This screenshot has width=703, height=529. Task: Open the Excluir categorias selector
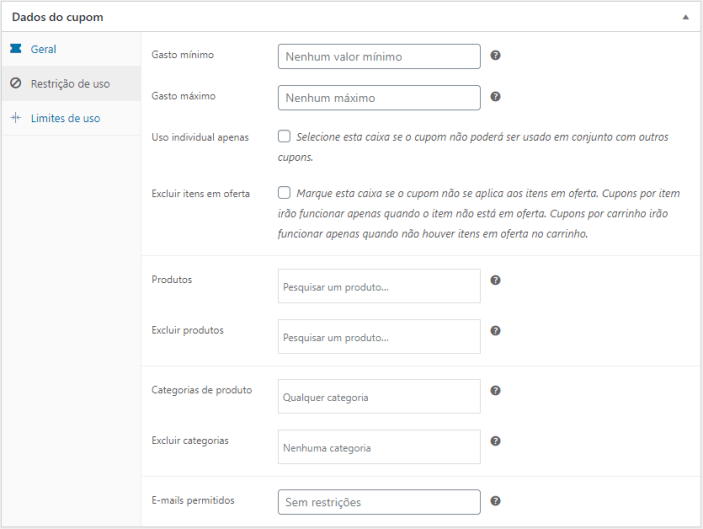click(x=379, y=447)
